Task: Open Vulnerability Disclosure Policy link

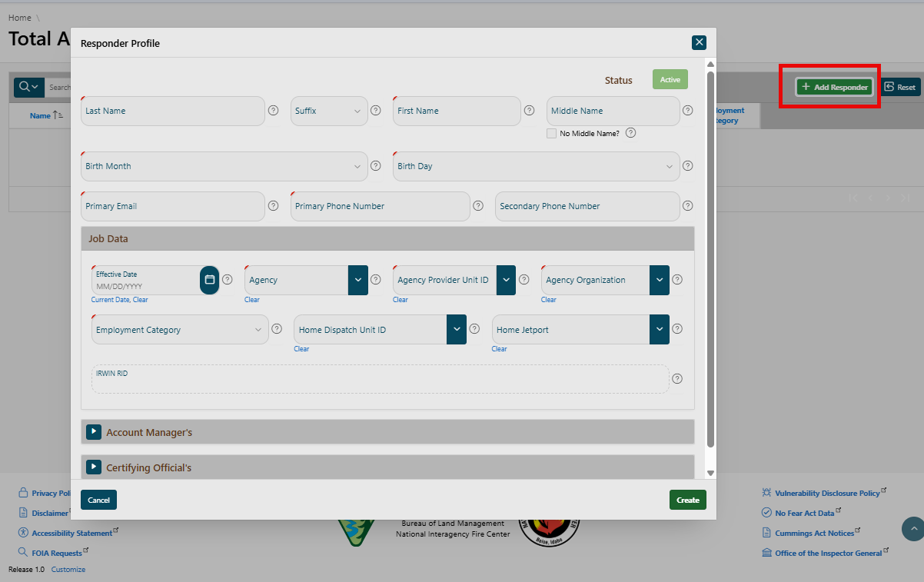Action: coord(827,493)
